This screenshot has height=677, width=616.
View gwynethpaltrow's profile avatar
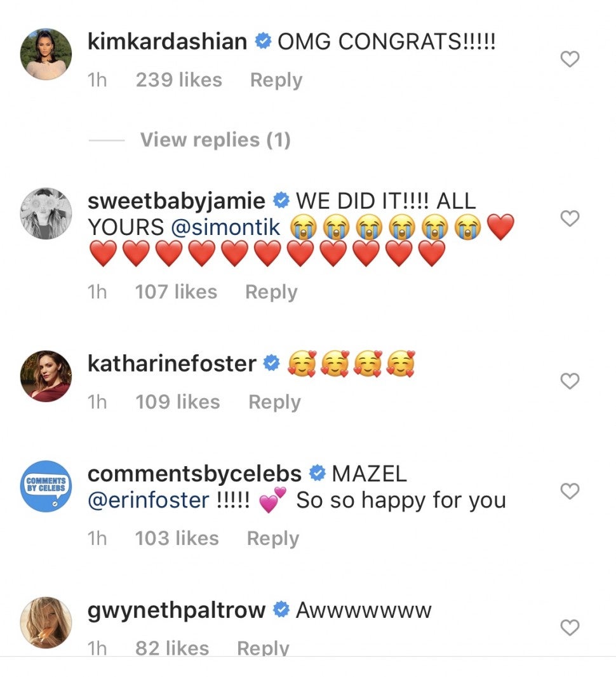[46, 622]
